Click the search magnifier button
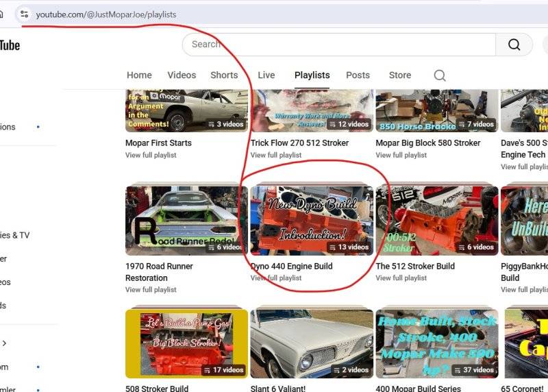This screenshot has height=392, width=548. [x=514, y=45]
